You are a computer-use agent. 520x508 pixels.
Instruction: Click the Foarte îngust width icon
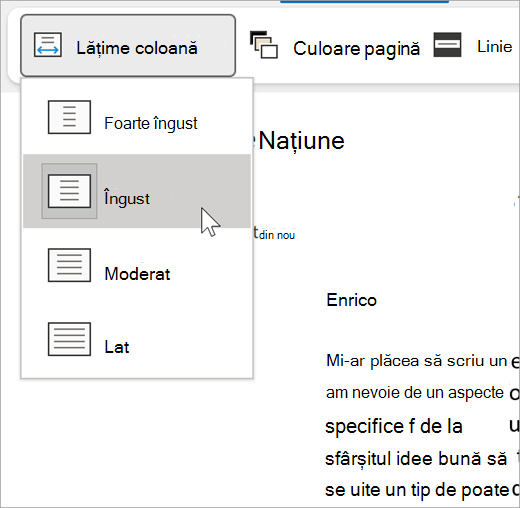[69, 117]
